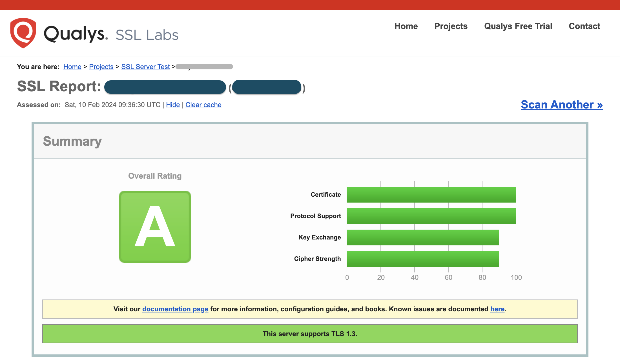Click the 'Qualys.' wordmark in the header
Image resolution: width=620 pixels, height=364 pixels.
click(x=76, y=34)
